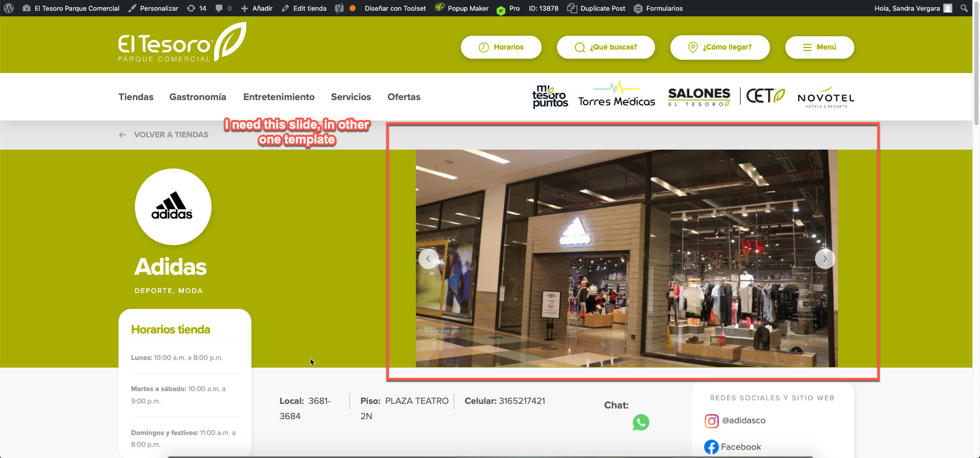Click the Adidas storefront slide photo
Image resolution: width=980 pixels, height=458 pixels.
(626, 258)
